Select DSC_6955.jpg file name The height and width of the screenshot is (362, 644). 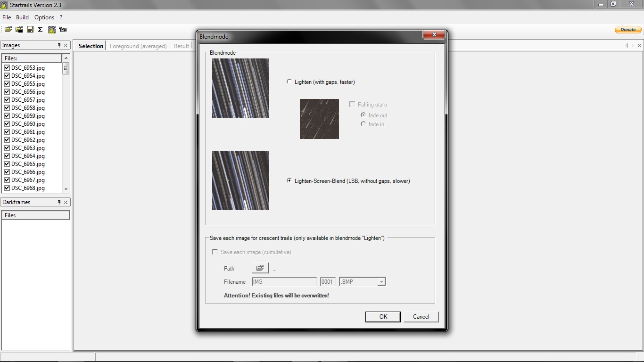[x=28, y=84]
